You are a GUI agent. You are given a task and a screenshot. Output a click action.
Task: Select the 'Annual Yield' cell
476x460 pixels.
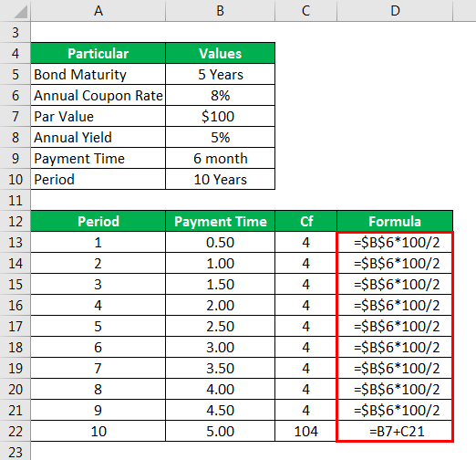(x=98, y=137)
